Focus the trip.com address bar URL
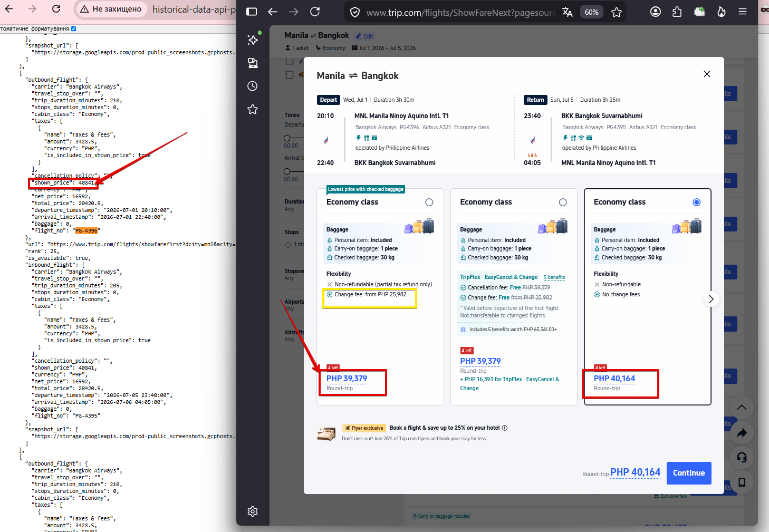The image size is (769, 532). point(461,13)
